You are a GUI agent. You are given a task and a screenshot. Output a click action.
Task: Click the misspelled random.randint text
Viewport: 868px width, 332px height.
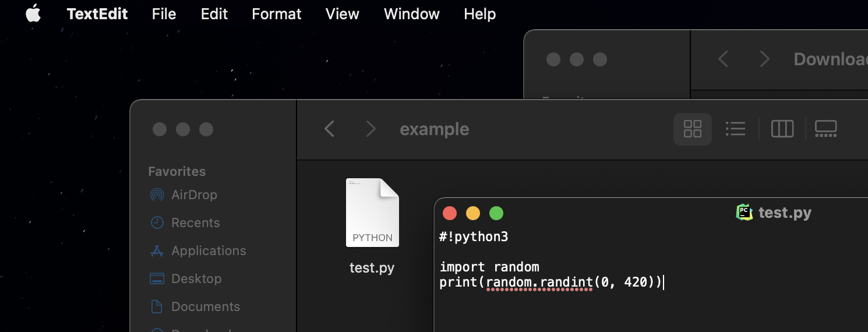pos(539,282)
